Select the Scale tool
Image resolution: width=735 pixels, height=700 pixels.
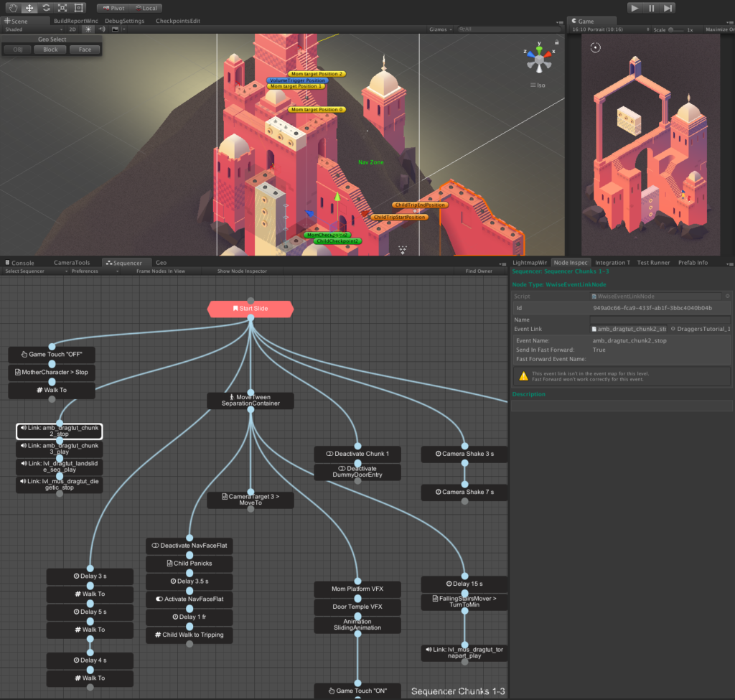(62, 8)
